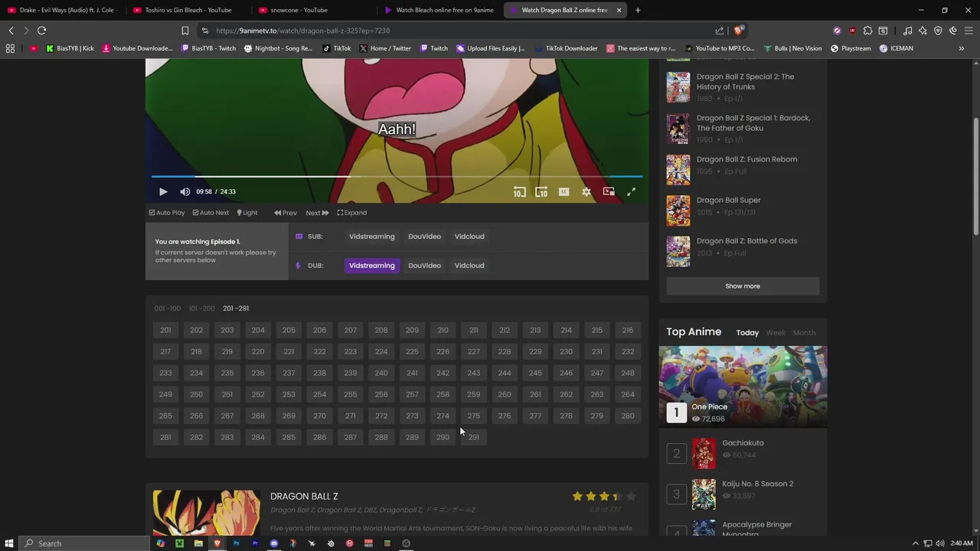
Task: Go to the Prev episode
Action: (x=286, y=213)
